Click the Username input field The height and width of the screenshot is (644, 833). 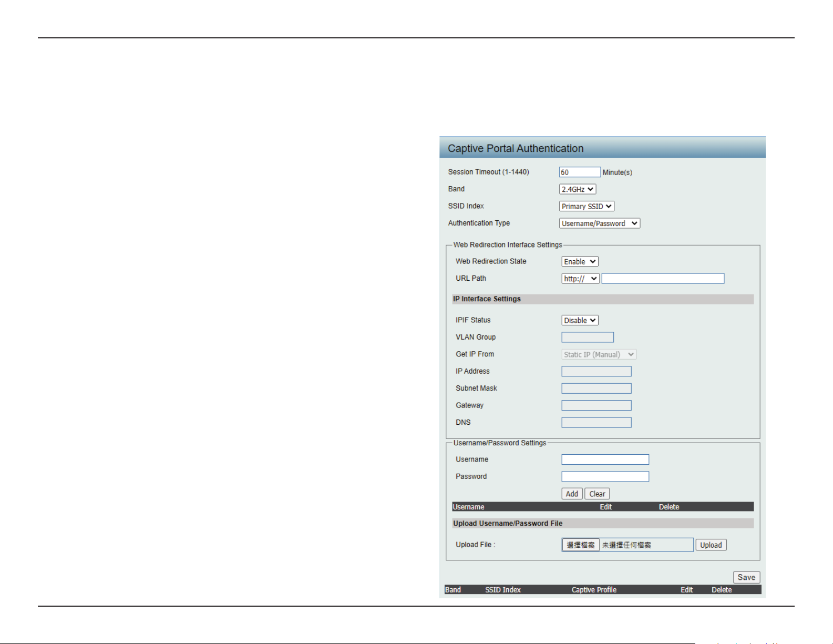pyautogui.click(x=605, y=460)
